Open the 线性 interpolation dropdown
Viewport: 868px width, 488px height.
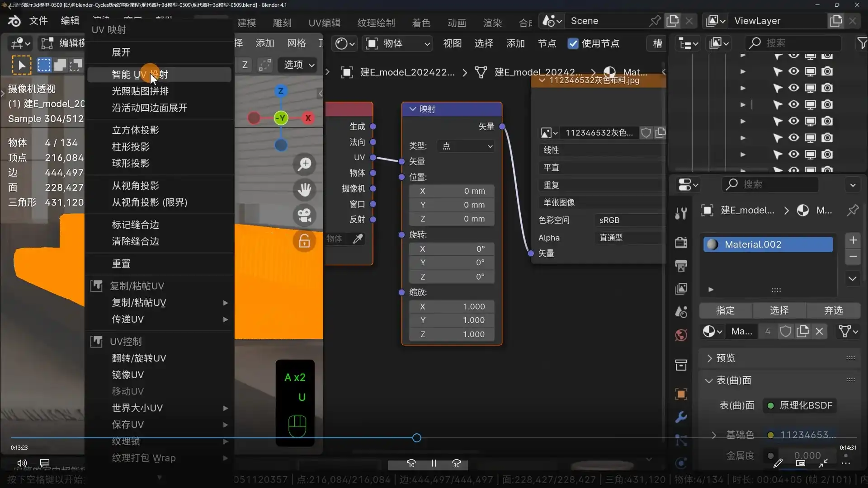[601, 150]
